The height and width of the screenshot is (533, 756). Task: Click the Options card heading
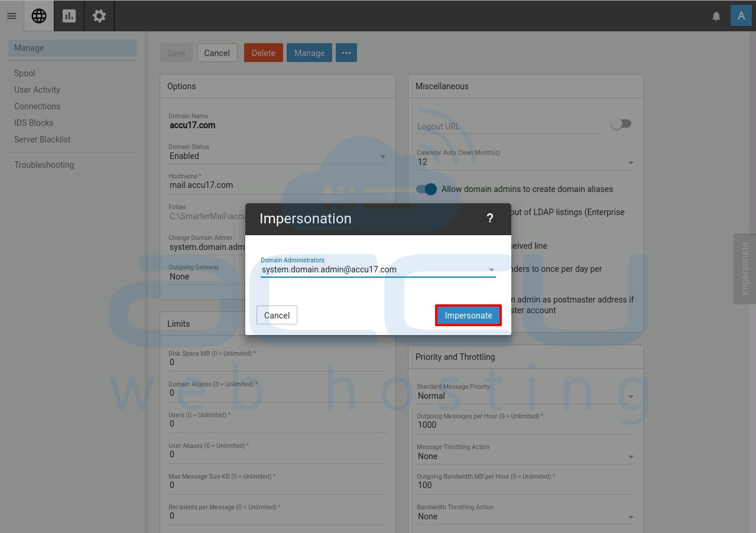[181, 86]
